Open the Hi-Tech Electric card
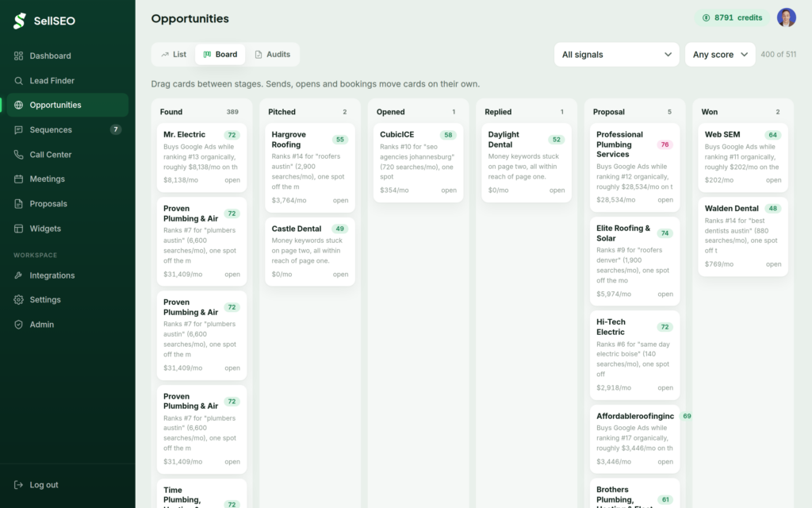Viewport: 812px width, 508px height. (635, 355)
